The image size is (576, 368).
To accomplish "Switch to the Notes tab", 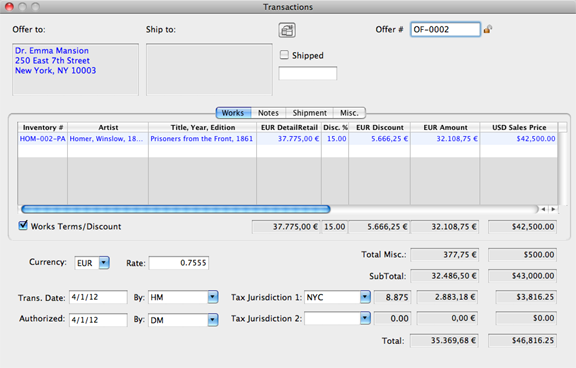I will [268, 113].
